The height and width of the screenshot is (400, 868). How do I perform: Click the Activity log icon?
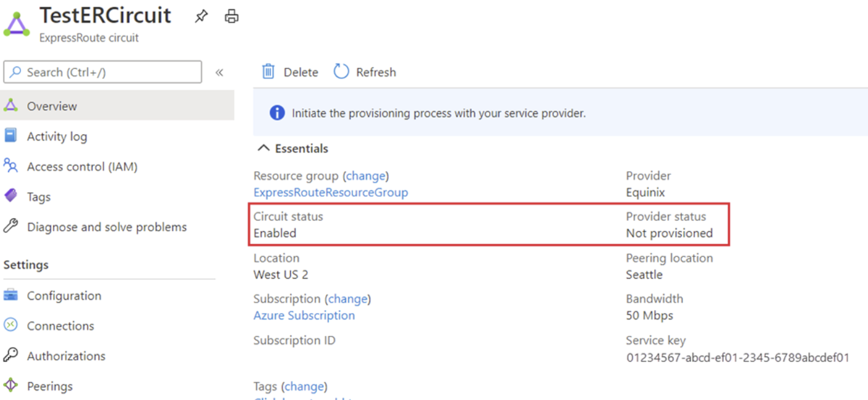10,136
